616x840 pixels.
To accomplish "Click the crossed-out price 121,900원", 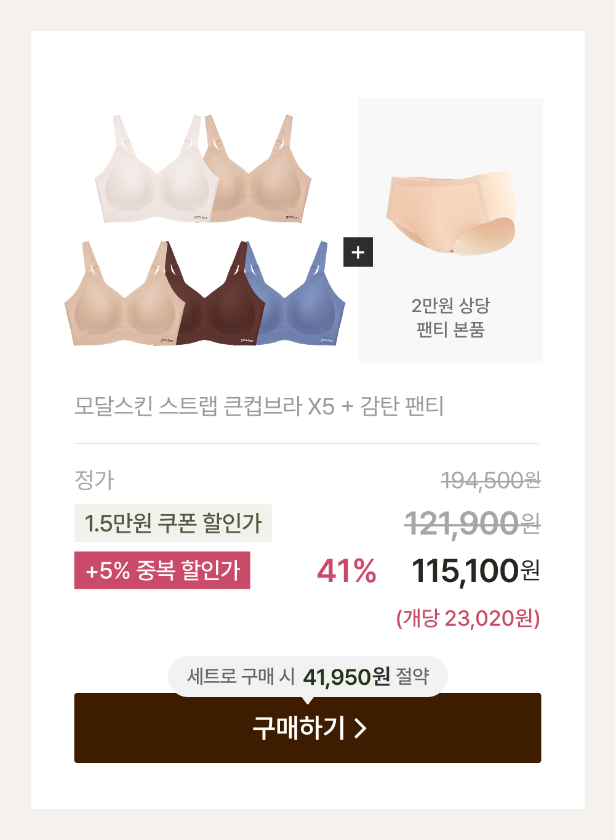I will click(x=473, y=524).
